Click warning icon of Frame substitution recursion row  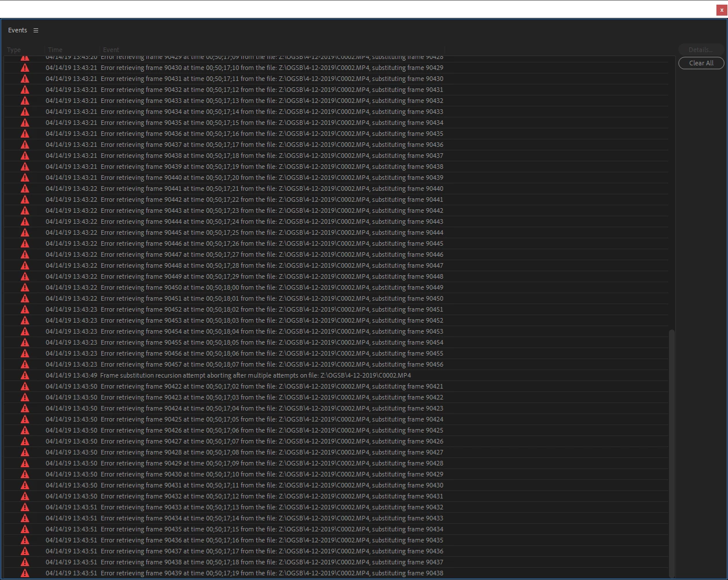25,375
